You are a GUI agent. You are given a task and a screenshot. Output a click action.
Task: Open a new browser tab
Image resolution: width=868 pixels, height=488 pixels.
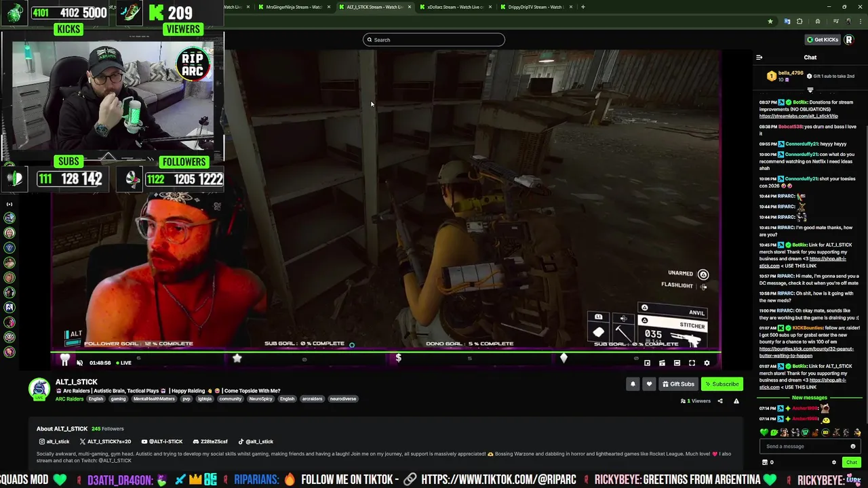pos(583,7)
